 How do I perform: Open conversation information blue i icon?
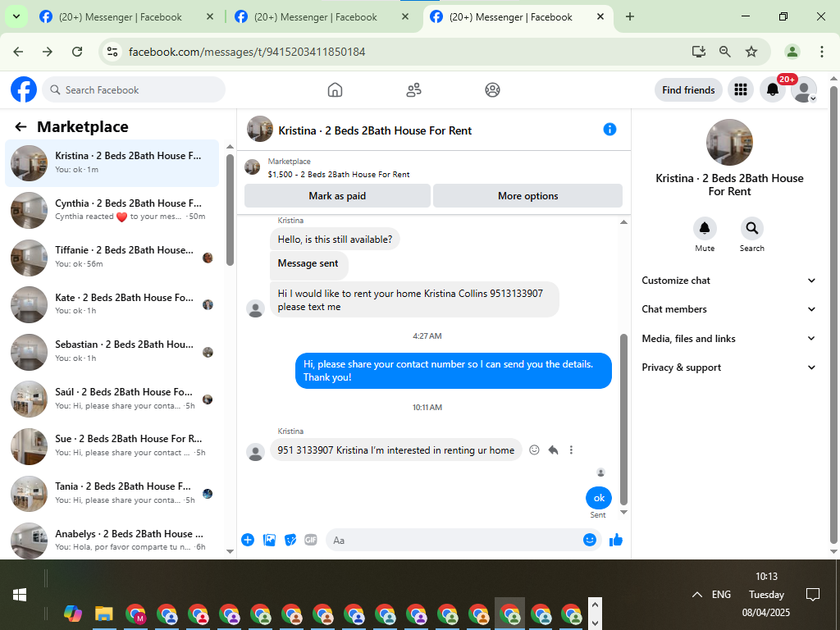click(x=609, y=129)
